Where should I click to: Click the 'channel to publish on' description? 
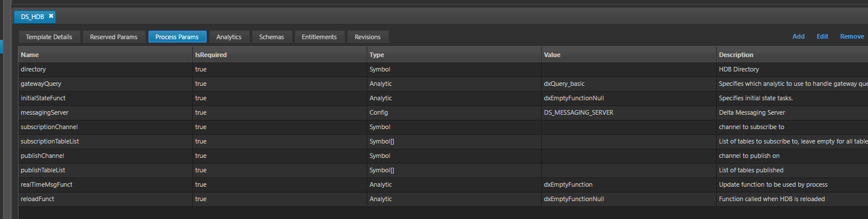pyautogui.click(x=749, y=156)
